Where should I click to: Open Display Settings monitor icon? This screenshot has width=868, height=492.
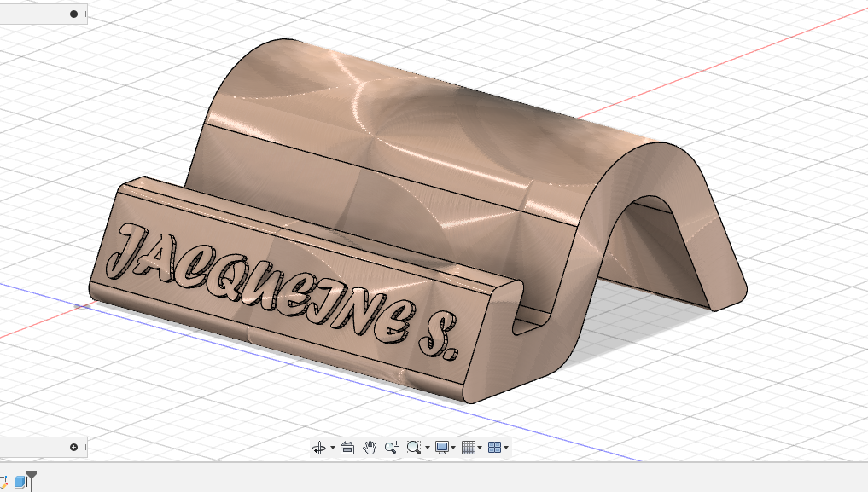pyautogui.click(x=442, y=448)
